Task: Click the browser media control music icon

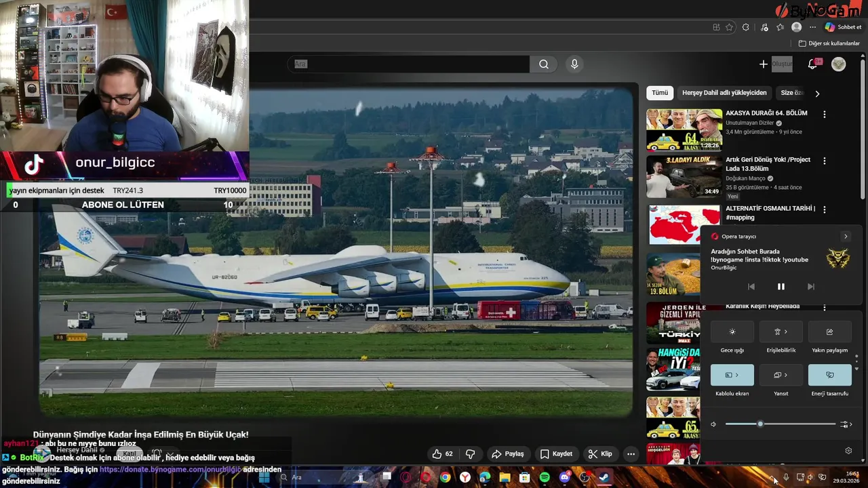Action: click(764, 27)
